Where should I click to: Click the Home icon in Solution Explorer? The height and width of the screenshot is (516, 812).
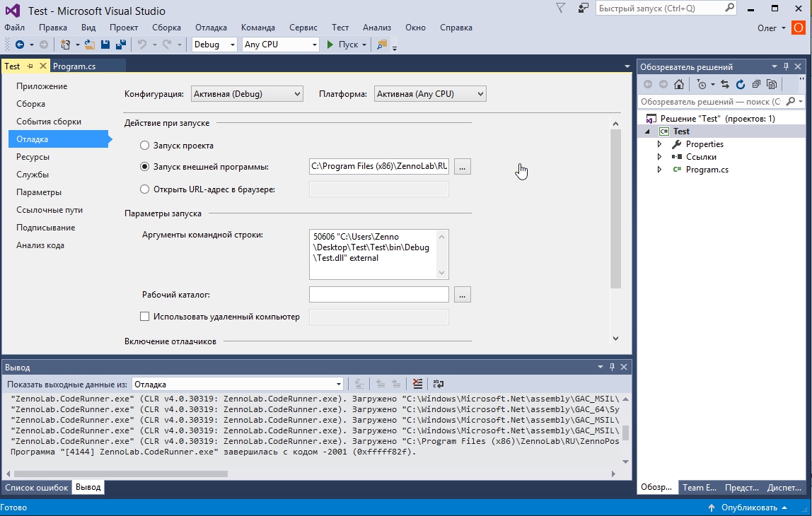[x=679, y=84]
